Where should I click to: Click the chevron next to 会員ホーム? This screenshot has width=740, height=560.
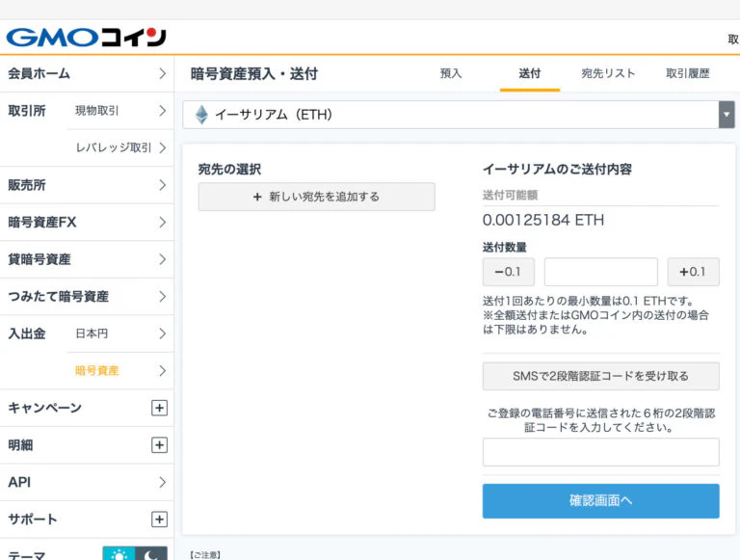pos(162,73)
